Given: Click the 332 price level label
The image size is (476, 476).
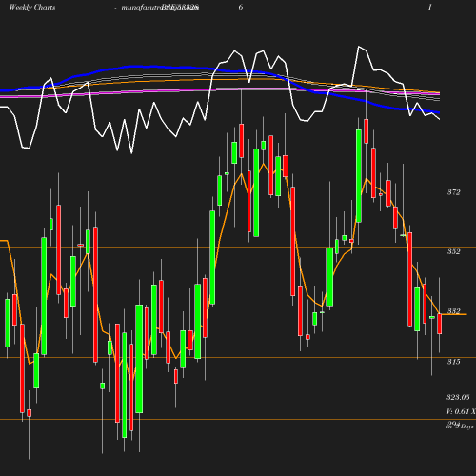Looking at the screenshot, I should click(x=453, y=310).
